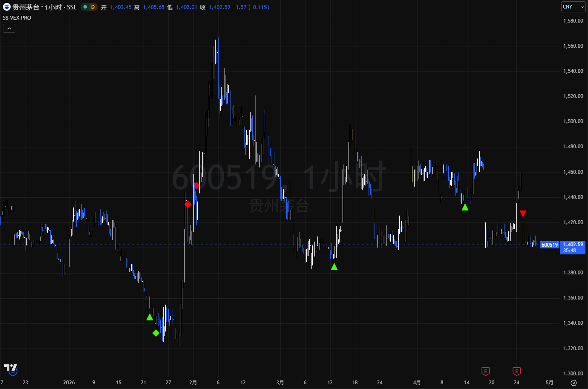
Task: Click the 贵州茅台 symbol logo icon
Action: 7,7
